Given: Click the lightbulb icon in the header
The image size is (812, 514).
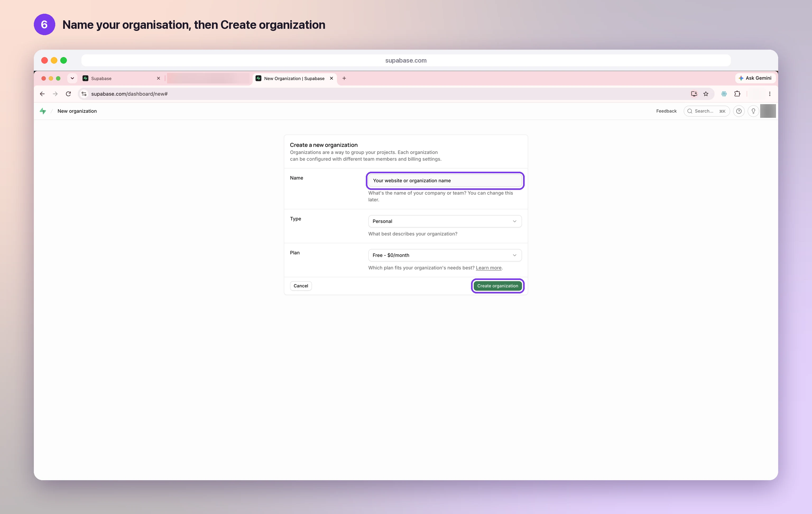Looking at the screenshot, I should tap(753, 111).
